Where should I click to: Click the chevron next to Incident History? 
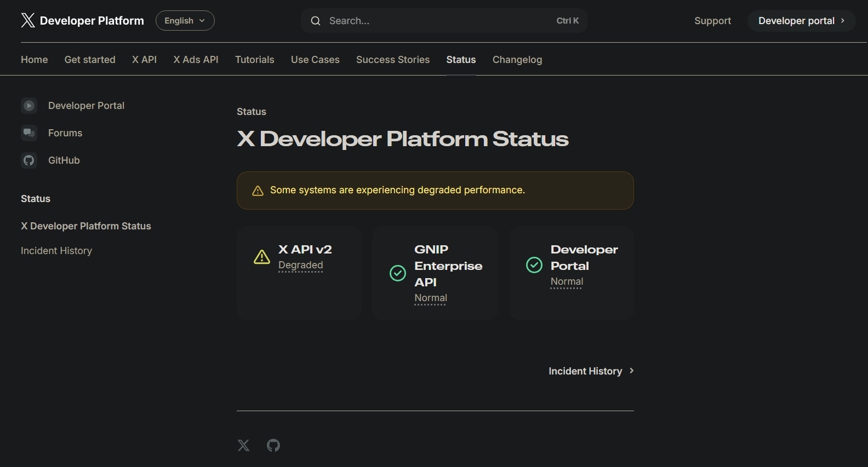point(631,371)
